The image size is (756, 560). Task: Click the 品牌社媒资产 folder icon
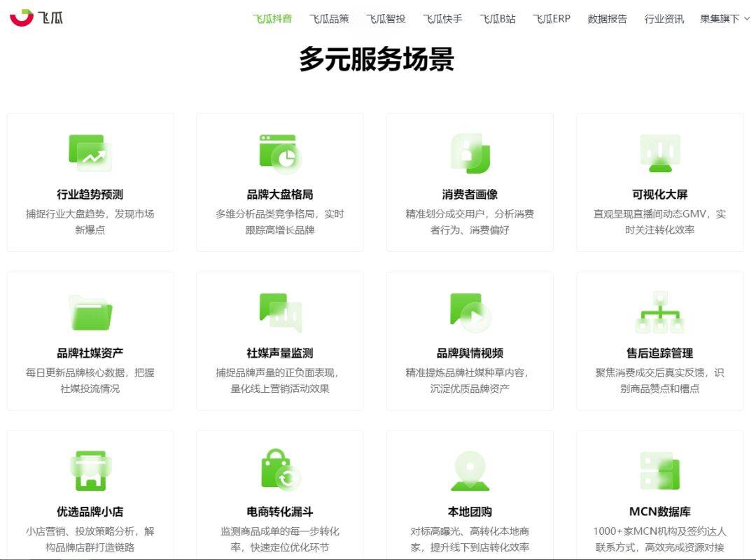coord(90,312)
